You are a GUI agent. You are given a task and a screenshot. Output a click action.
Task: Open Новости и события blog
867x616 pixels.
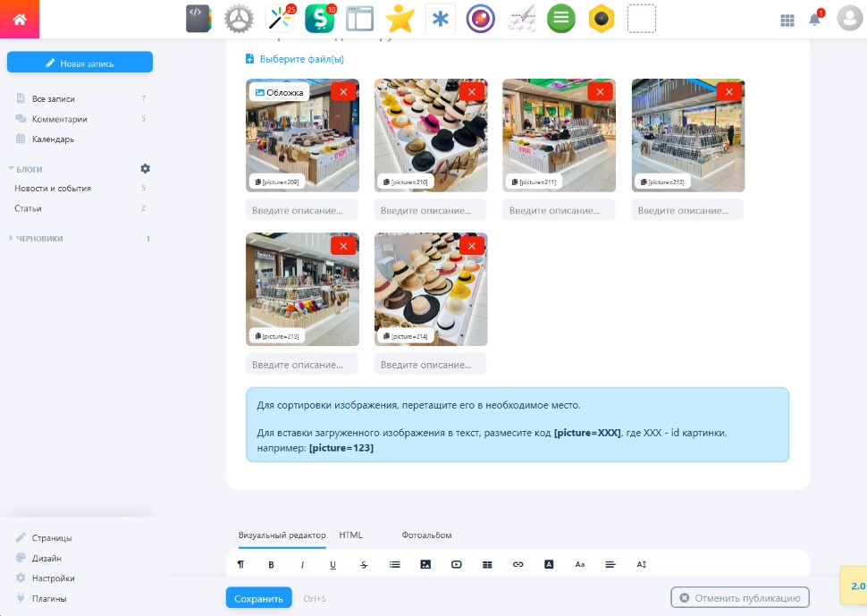pos(53,188)
